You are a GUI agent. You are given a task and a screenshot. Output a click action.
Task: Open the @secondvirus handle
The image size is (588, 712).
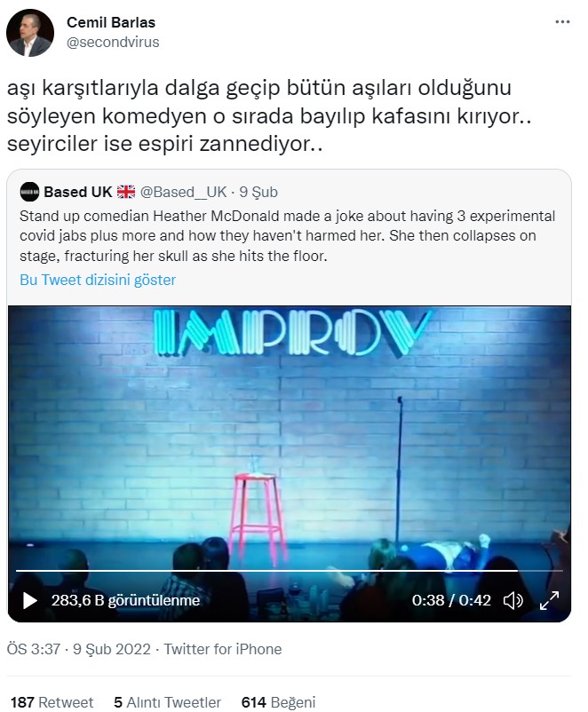(x=113, y=43)
